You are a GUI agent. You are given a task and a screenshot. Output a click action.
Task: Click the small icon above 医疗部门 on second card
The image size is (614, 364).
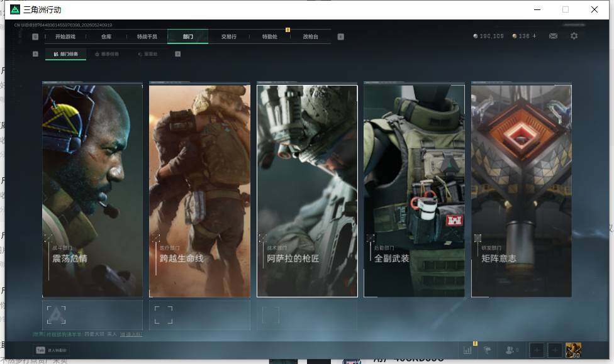[x=156, y=238]
